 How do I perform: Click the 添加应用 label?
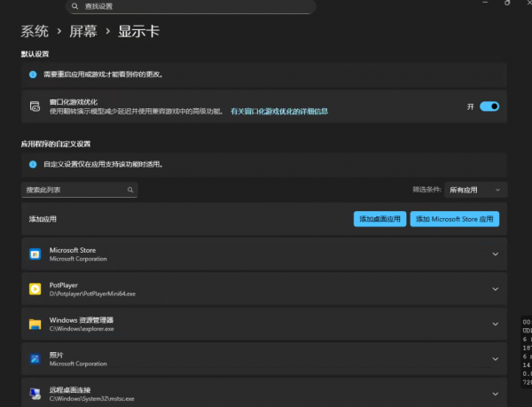[43, 219]
